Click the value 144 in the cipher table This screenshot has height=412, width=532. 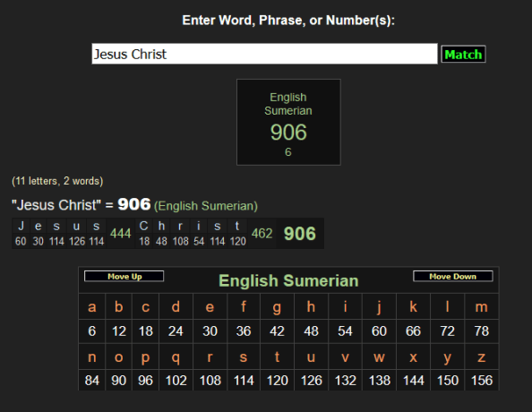[x=414, y=381]
